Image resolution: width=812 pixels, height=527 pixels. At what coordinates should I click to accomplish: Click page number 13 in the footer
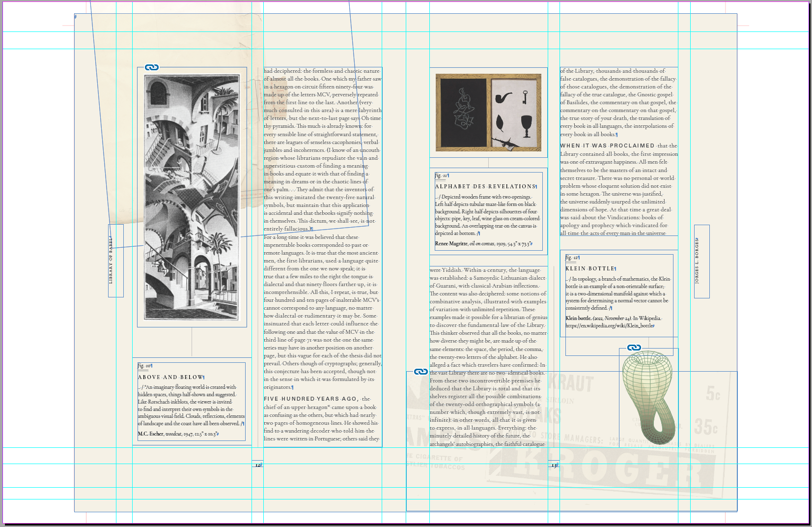pos(554,465)
